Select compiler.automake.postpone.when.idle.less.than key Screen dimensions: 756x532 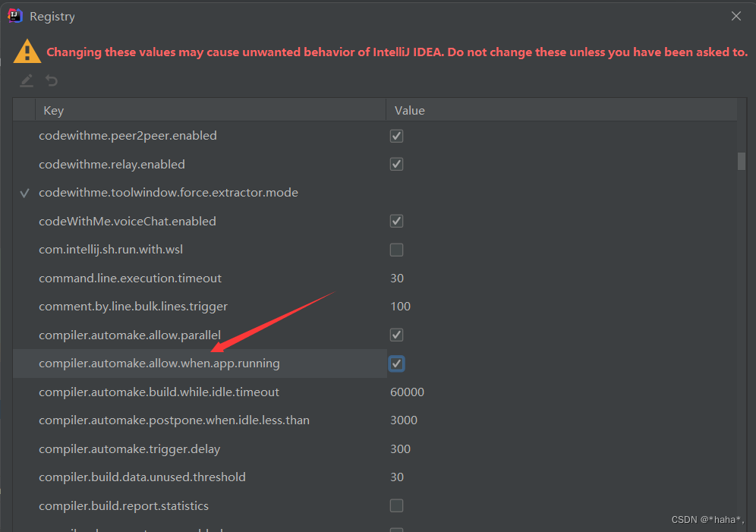(x=174, y=420)
